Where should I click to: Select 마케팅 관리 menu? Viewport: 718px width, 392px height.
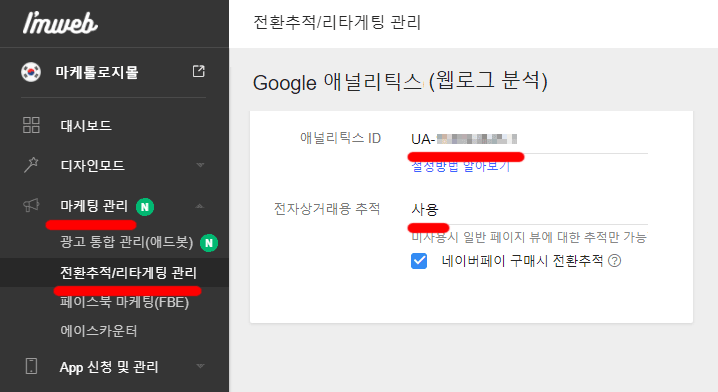pos(94,206)
